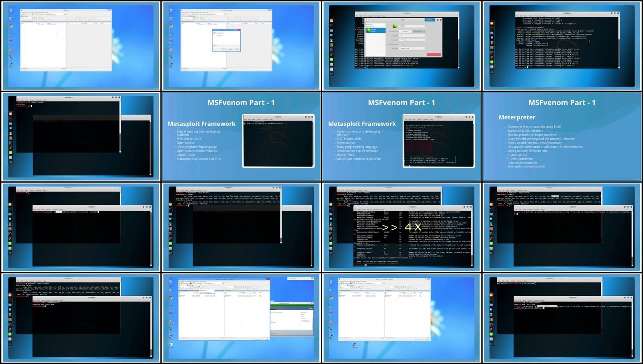The width and height of the screenshot is (643, 364).
Task: Click the 'Encrypted communication' bullet
Action: pyautogui.click(x=526, y=166)
